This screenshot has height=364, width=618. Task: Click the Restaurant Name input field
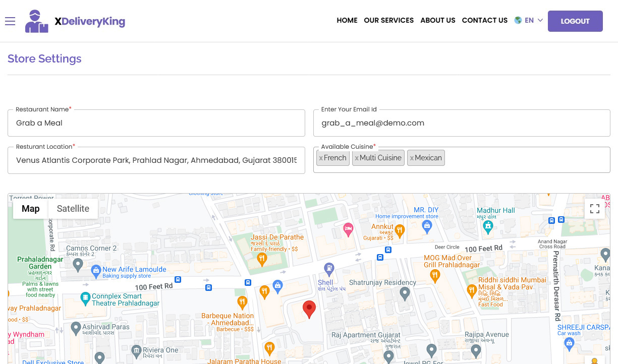pos(156,123)
